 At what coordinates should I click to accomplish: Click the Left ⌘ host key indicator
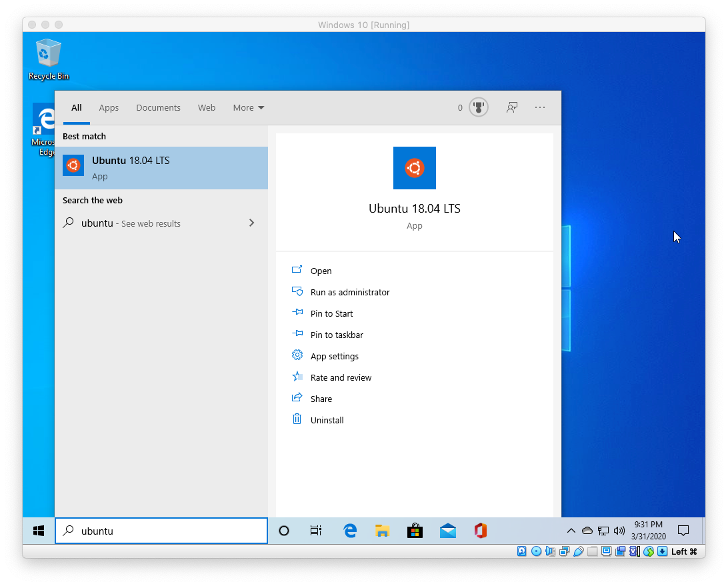click(x=685, y=551)
